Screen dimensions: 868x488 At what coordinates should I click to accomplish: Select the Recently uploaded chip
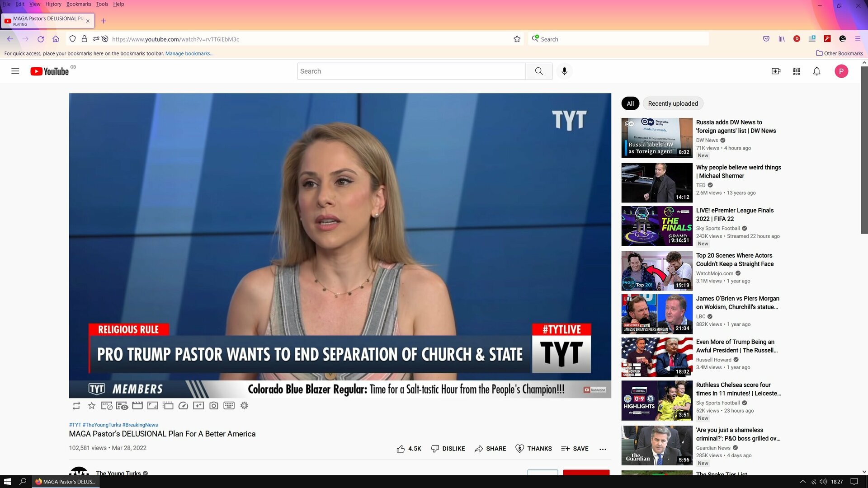(x=673, y=103)
